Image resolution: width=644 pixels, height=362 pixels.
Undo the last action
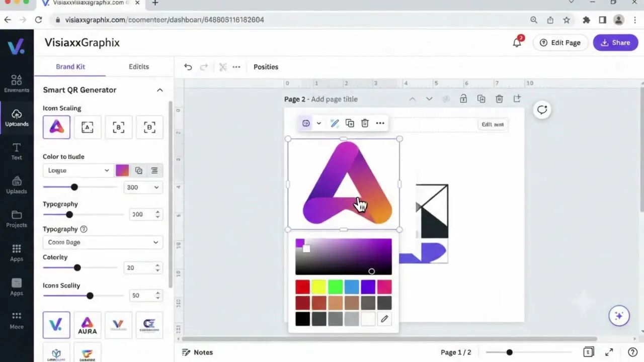188,67
